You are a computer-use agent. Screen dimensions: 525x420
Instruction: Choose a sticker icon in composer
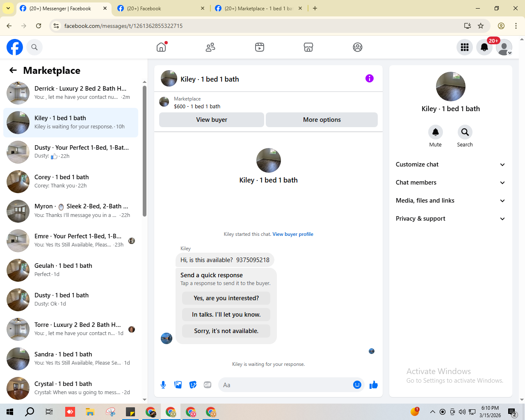(193, 385)
